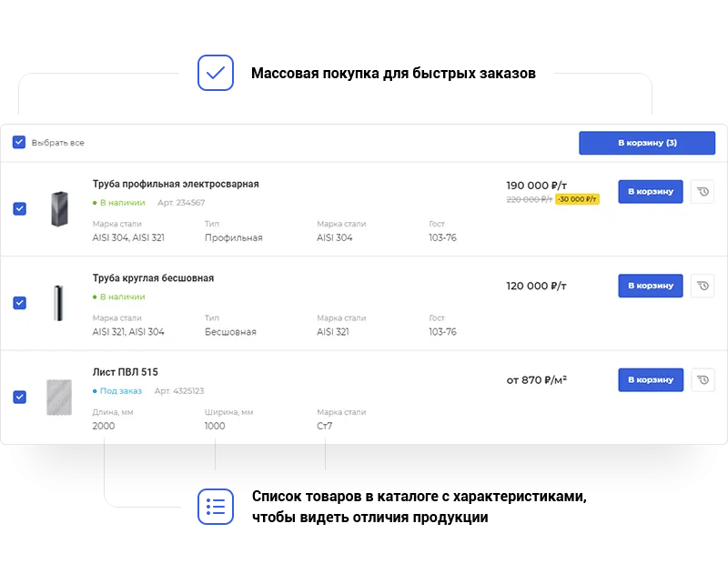Toggle the Выбрать все checkbox
The image size is (728, 574).
pyautogui.click(x=19, y=143)
